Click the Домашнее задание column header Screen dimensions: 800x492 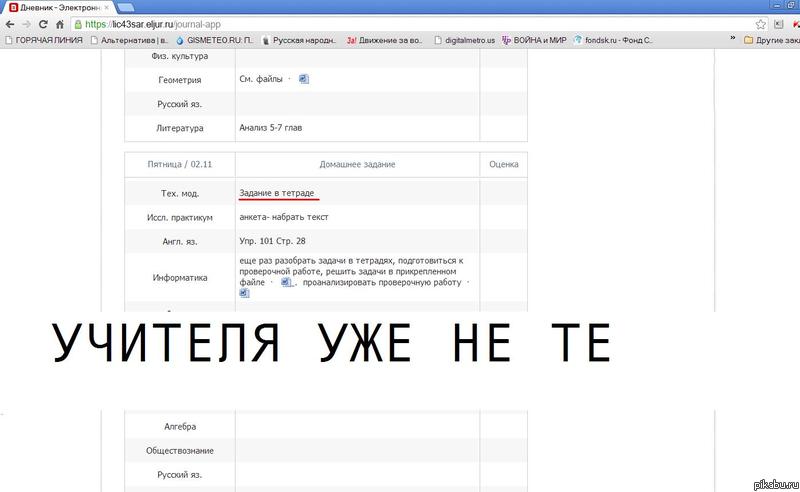click(x=357, y=164)
